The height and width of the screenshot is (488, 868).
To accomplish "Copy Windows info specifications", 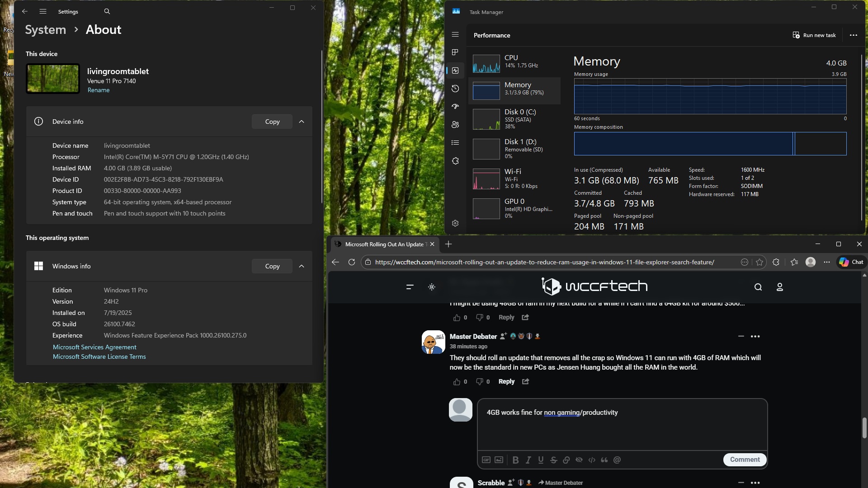I will (272, 266).
